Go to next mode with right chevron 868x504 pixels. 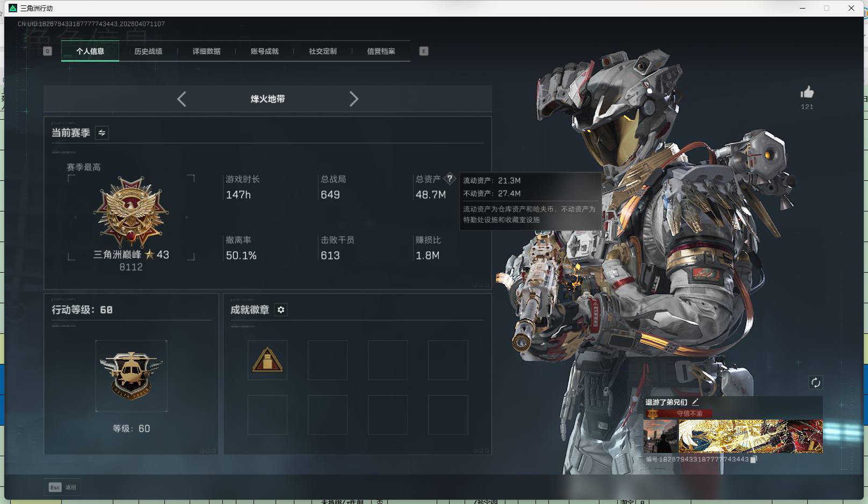(353, 99)
